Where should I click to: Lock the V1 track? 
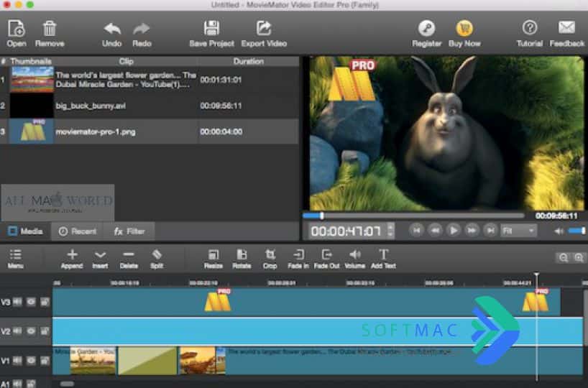pyautogui.click(x=45, y=361)
